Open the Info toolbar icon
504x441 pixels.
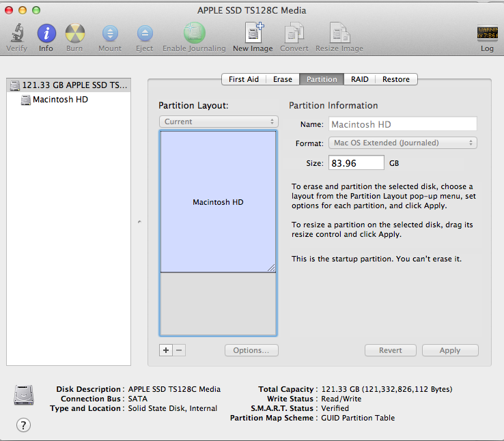click(46, 33)
